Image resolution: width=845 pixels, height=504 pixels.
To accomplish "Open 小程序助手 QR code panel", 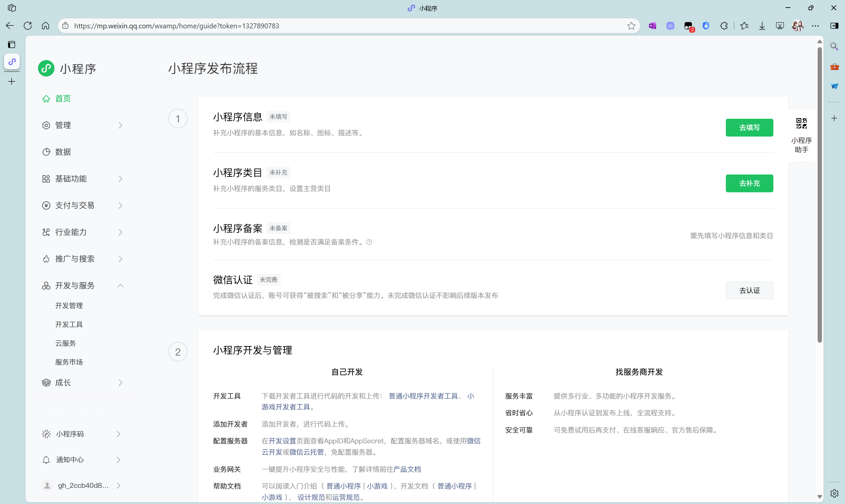I will click(801, 135).
